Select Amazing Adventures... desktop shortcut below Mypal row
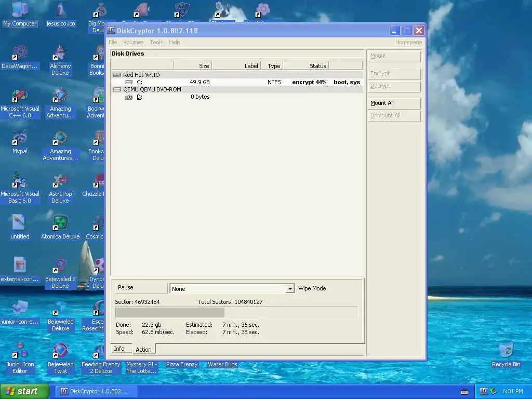 (60, 145)
